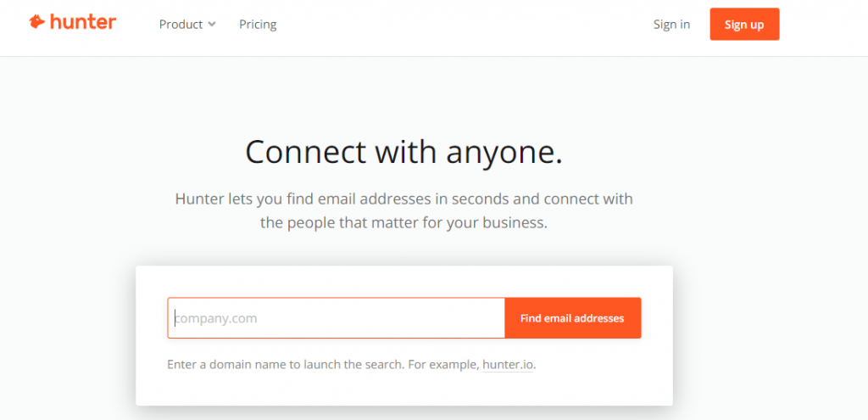868x420 pixels.
Task: Open the hunter.io example link
Action: [x=509, y=365]
